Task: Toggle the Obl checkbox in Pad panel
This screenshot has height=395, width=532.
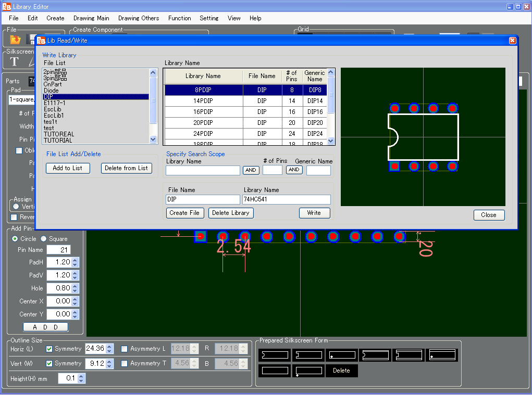Action: (x=19, y=150)
